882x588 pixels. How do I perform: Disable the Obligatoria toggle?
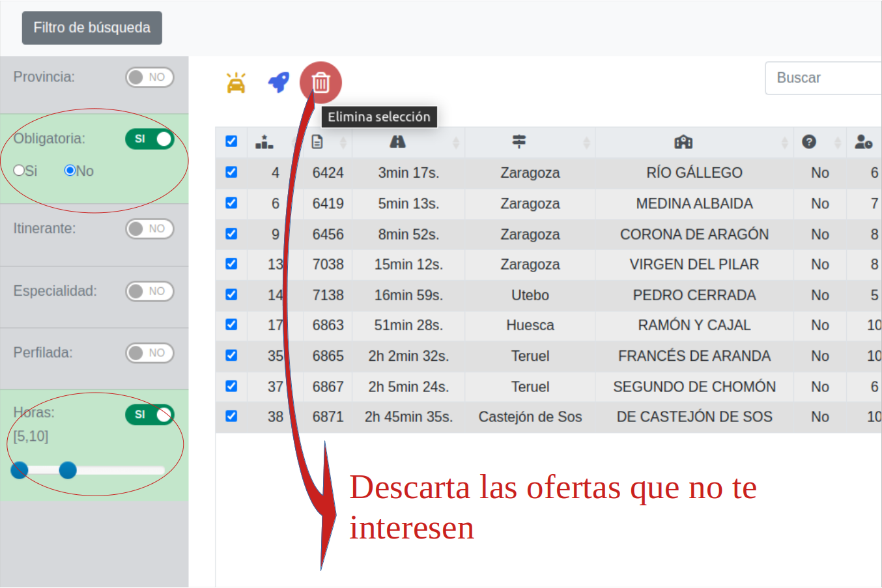point(150,139)
